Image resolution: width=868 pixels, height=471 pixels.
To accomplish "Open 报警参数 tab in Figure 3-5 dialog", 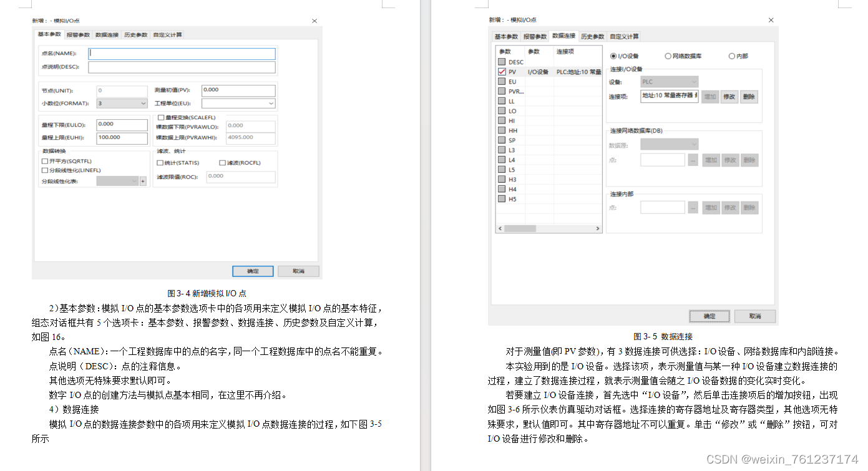I will pyautogui.click(x=535, y=36).
